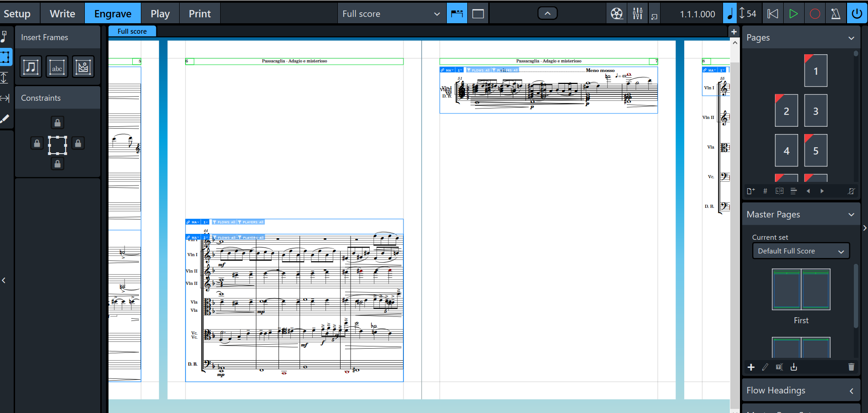Add a new tab with the plus button
This screenshot has height=413, width=868.
click(734, 31)
